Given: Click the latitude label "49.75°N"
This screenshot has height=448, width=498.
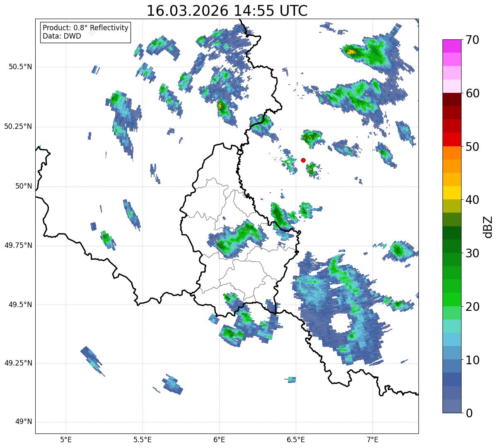Looking at the screenshot, I should coord(18,245).
